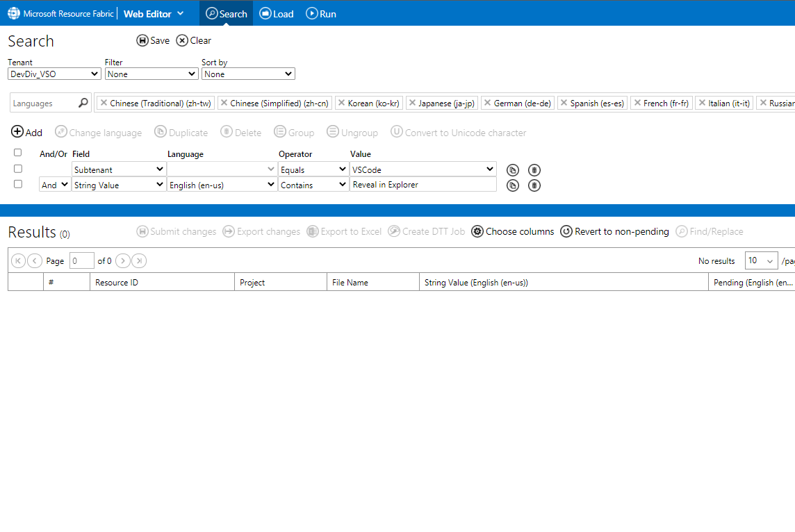Click the Reveal in Explorer value field
Image resolution: width=795 pixels, height=532 pixels.
423,185
